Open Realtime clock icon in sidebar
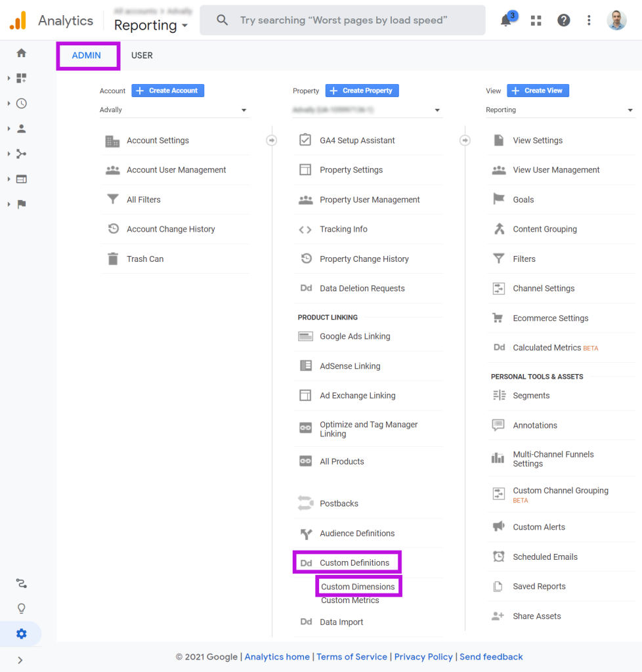This screenshot has width=642, height=672. pyautogui.click(x=22, y=103)
